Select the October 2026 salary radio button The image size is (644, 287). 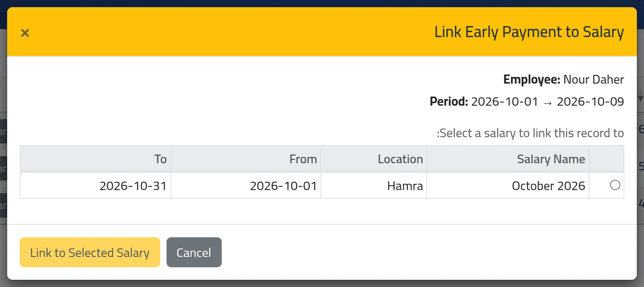pos(615,185)
